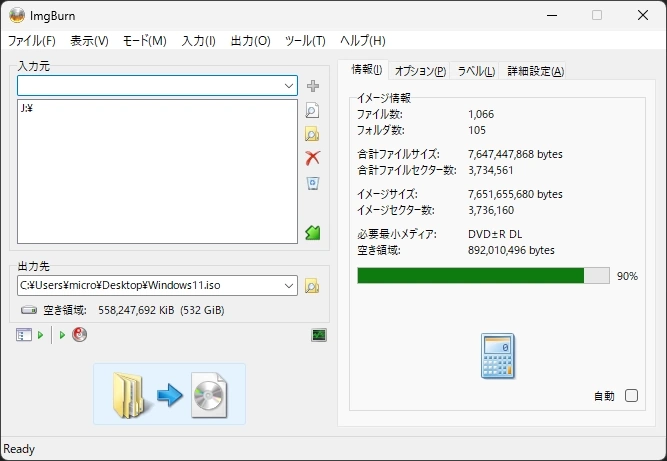This screenshot has width=667, height=461.
Task: Click the red disc image icon in toolbar
Action: coord(79,335)
